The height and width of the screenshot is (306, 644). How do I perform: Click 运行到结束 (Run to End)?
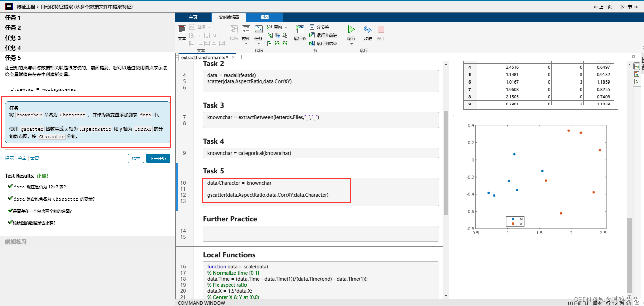coord(323,43)
